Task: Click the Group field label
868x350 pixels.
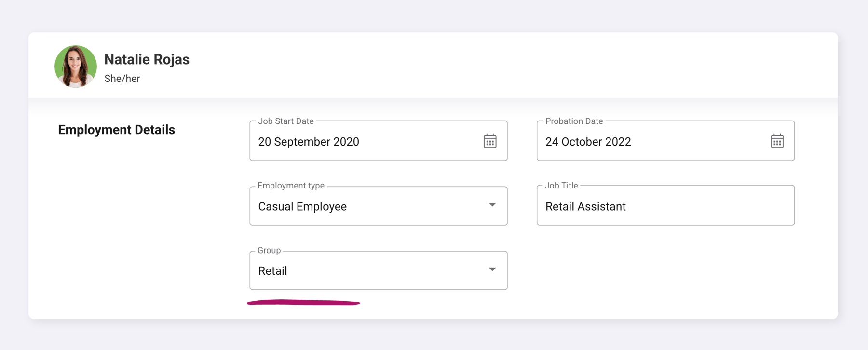Action: 269,250
